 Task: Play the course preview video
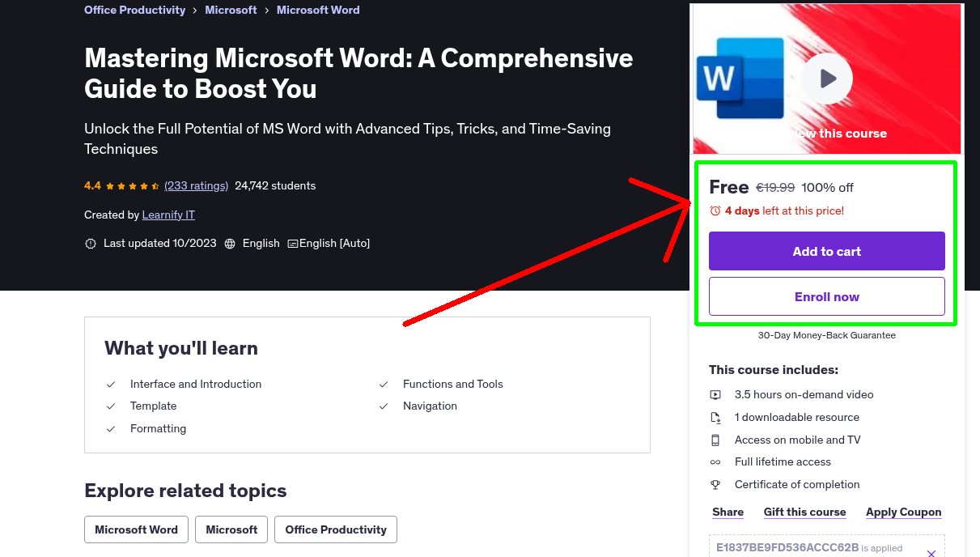click(827, 79)
